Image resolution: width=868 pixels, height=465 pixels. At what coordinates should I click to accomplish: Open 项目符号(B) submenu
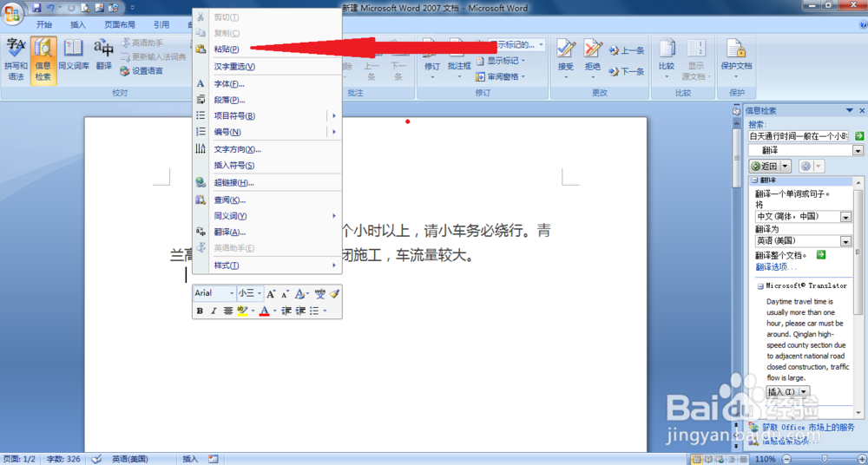(x=266, y=115)
